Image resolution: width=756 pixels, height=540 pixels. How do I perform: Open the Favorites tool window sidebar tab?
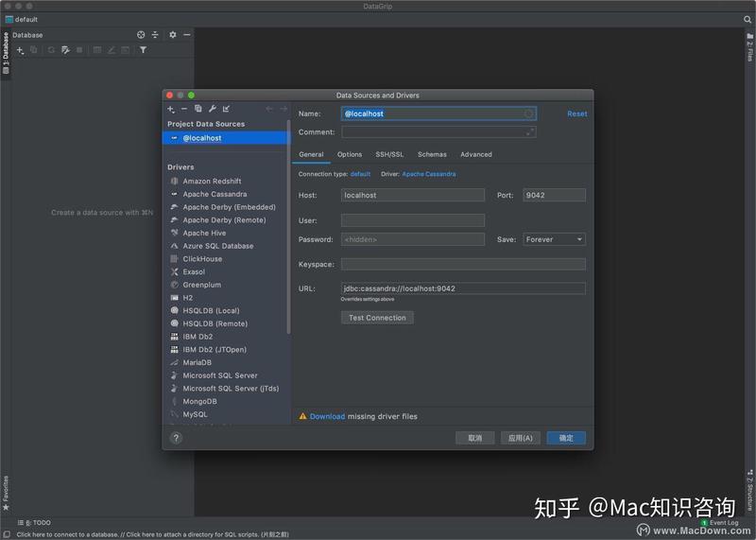point(6,493)
